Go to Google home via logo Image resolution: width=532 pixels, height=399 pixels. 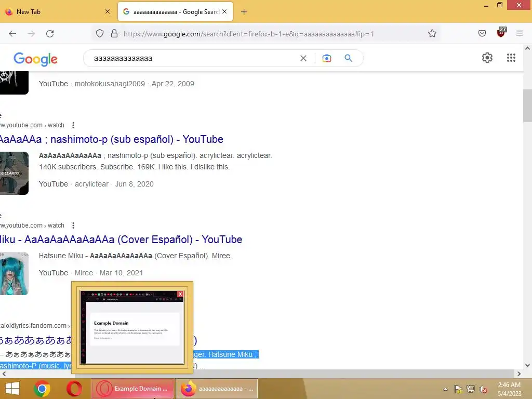coord(36,59)
